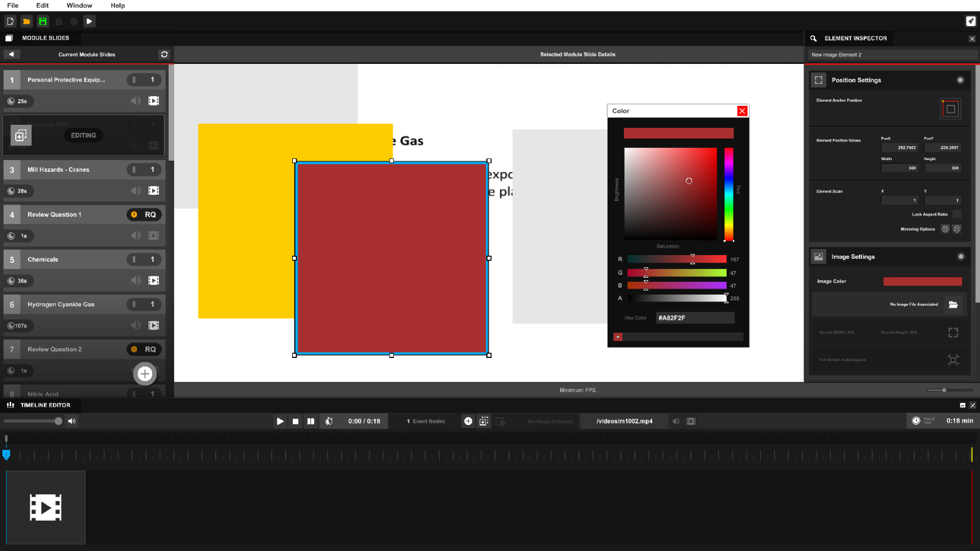The image size is (980, 551).
Task: Refresh the Current Module Slides list
Action: 164,54
